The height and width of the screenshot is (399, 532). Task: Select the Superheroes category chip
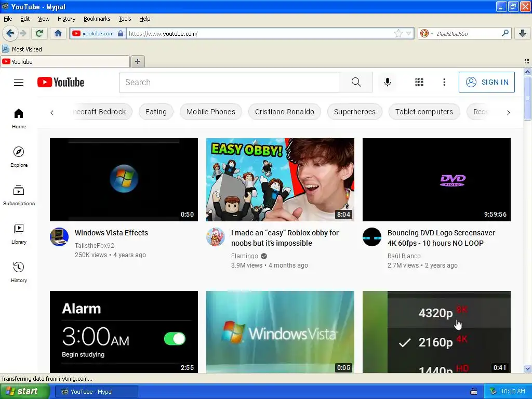354,112
